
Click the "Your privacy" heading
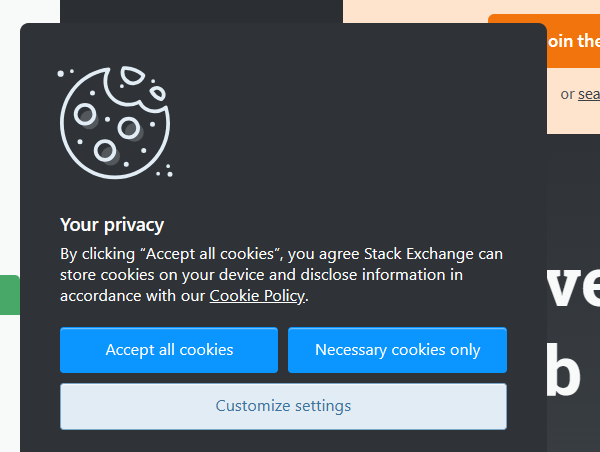pyautogui.click(x=112, y=225)
